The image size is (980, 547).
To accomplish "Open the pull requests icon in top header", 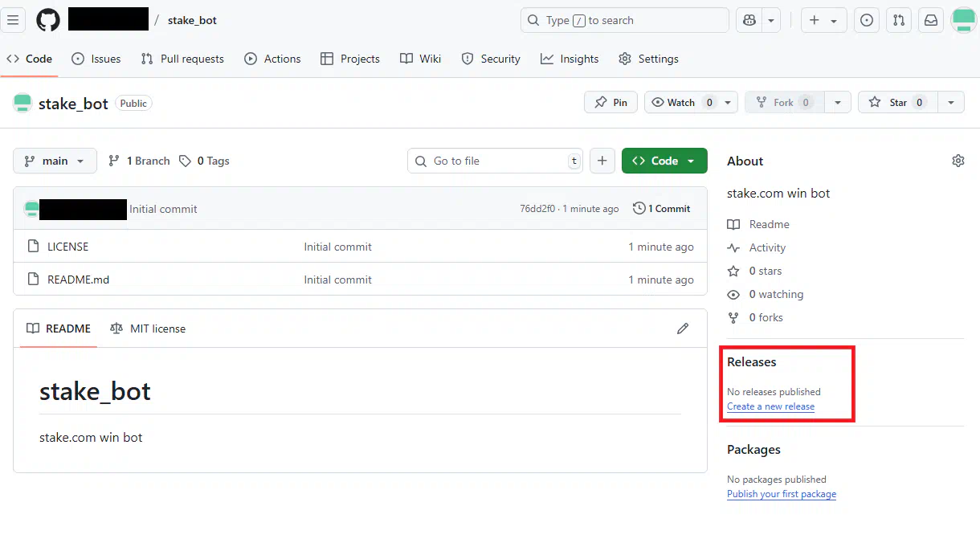I will (899, 20).
